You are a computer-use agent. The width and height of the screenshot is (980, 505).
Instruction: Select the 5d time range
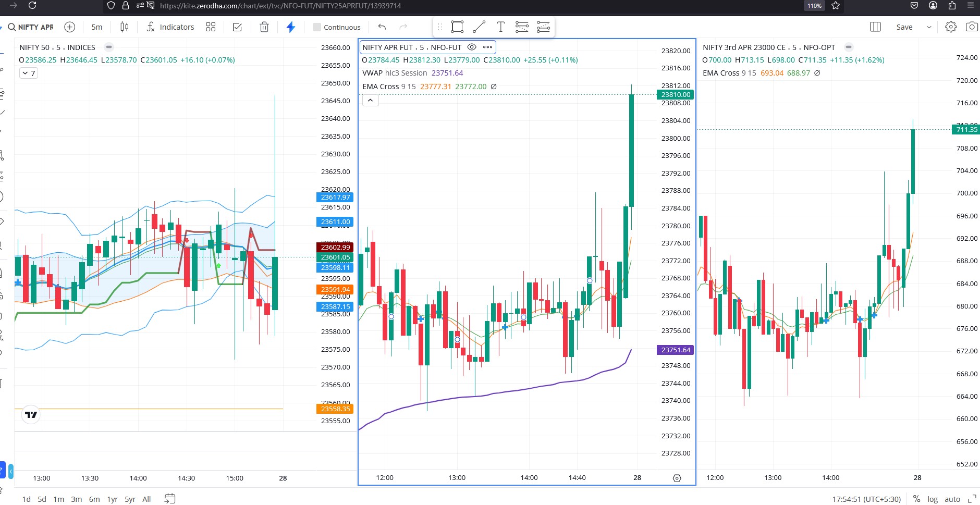click(42, 499)
